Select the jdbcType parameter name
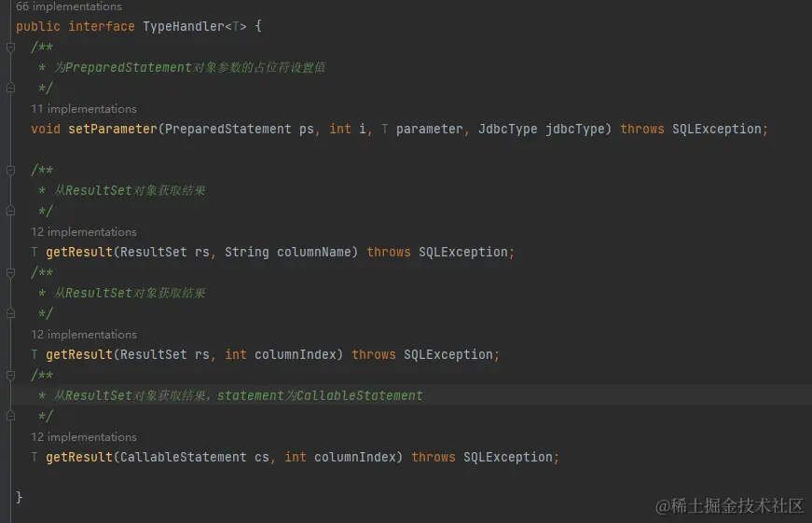The height and width of the screenshot is (523, 812). click(575, 129)
